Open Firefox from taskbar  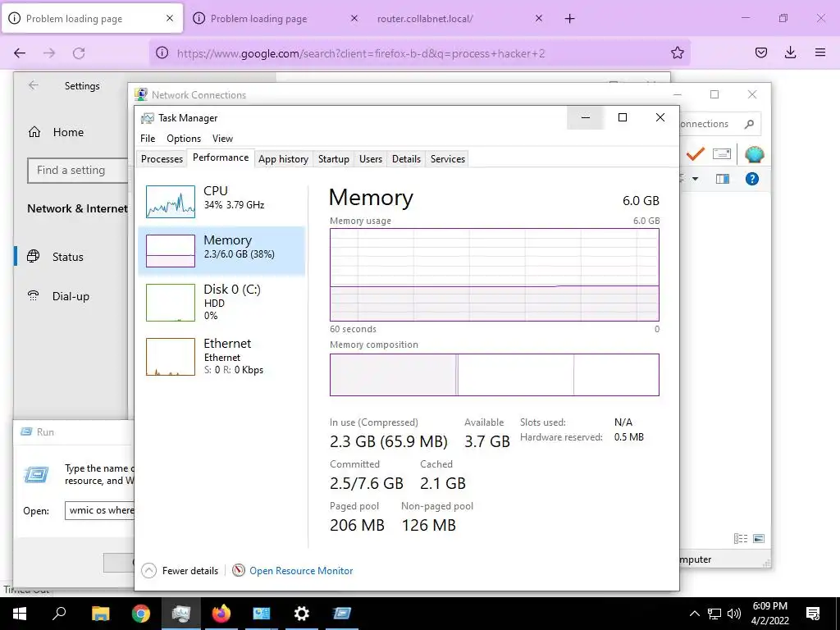tap(221, 614)
